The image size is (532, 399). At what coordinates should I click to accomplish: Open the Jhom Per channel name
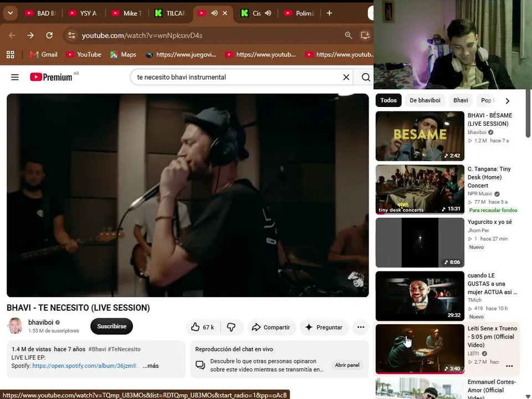478,231
